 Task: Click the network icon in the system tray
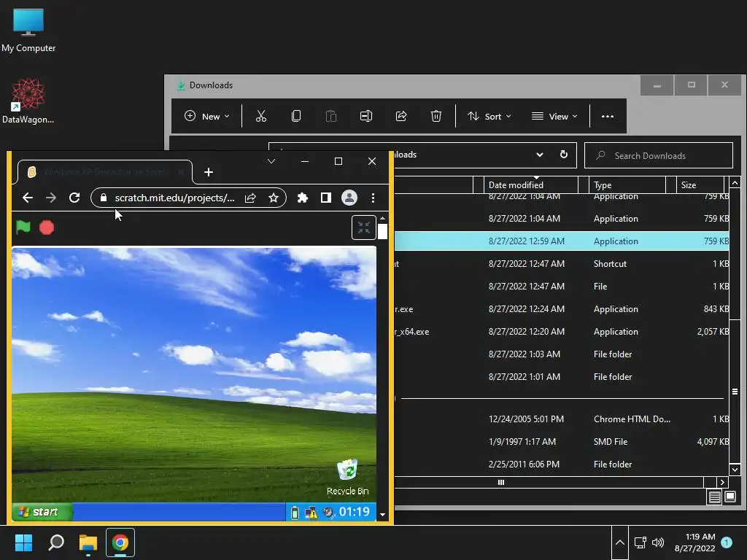click(640, 542)
